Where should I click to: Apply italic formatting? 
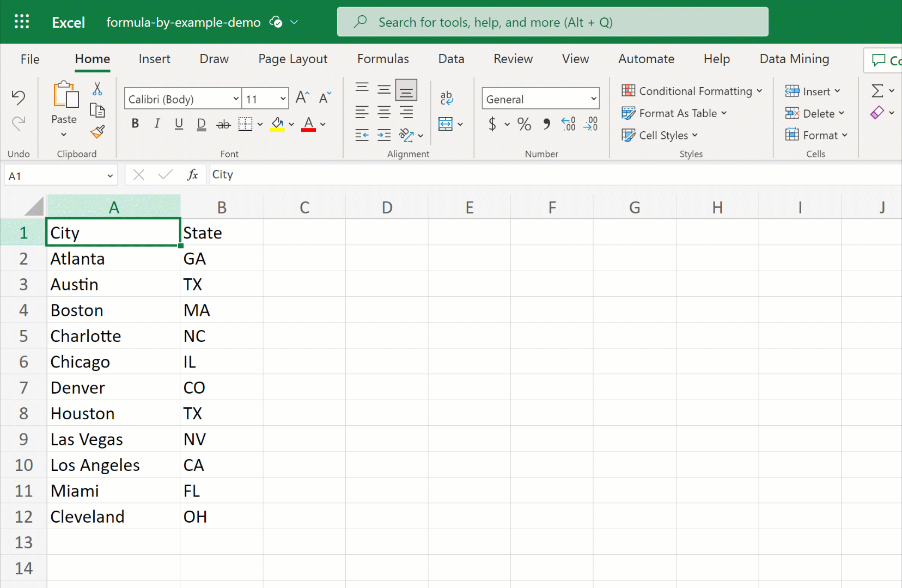(x=156, y=124)
